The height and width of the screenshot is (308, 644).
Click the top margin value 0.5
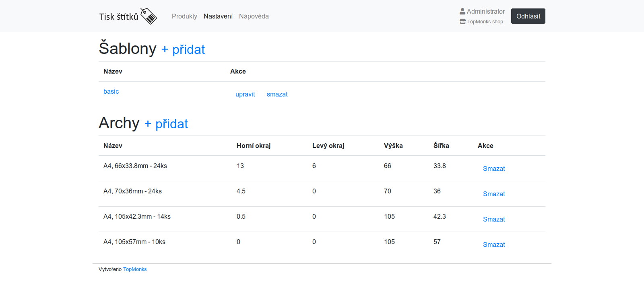tap(241, 216)
